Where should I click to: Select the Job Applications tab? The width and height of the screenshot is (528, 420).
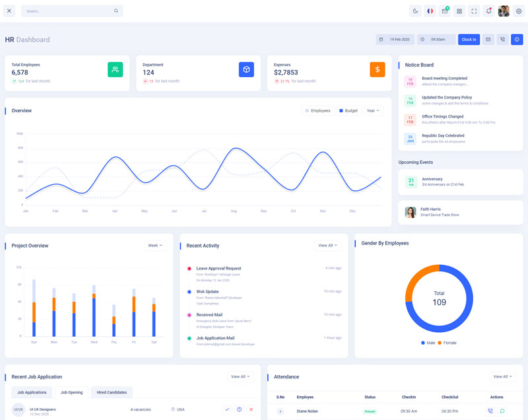(x=32, y=392)
